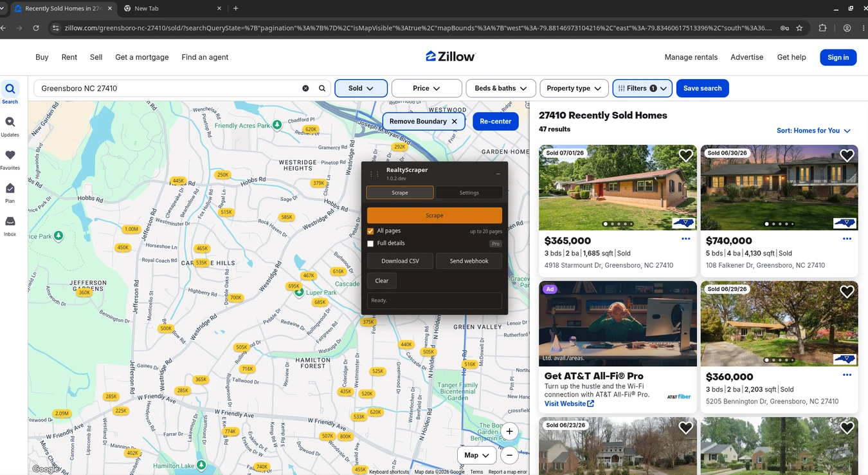The height and width of the screenshot is (475, 868).
Task: Zoom in on the map
Action: pyautogui.click(x=509, y=431)
